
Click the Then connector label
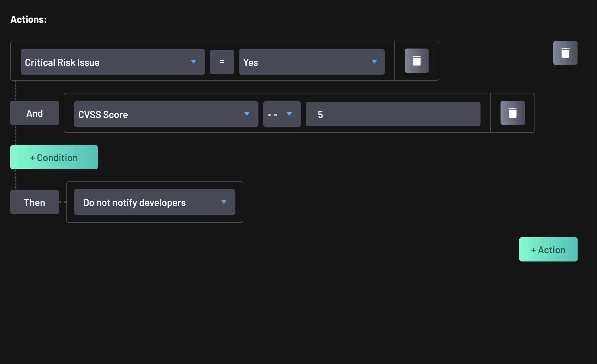pyautogui.click(x=35, y=202)
